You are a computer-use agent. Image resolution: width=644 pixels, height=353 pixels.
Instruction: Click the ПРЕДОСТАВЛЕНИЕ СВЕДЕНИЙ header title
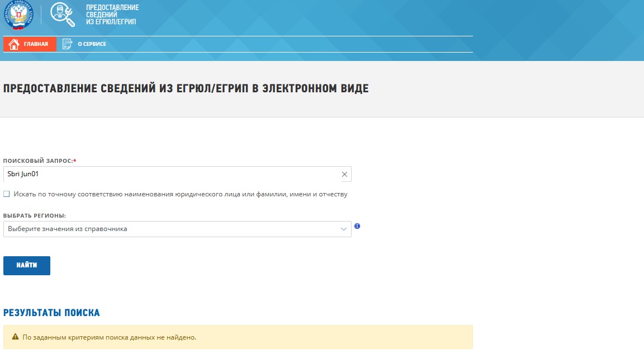point(110,14)
